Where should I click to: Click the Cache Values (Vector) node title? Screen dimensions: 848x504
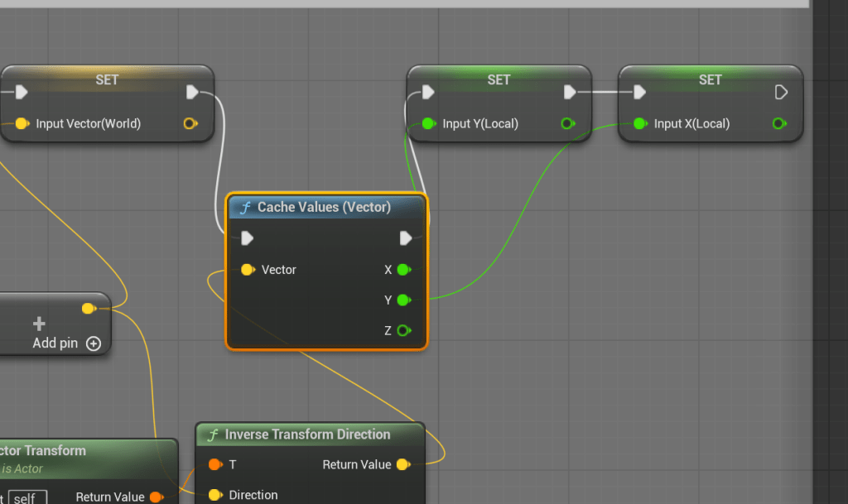coord(324,207)
